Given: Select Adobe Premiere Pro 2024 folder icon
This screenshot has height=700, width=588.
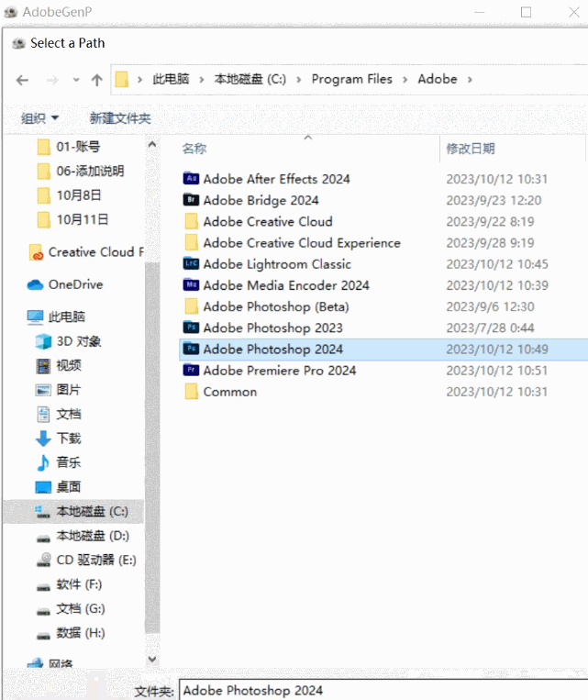Looking at the screenshot, I should coord(191,370).
